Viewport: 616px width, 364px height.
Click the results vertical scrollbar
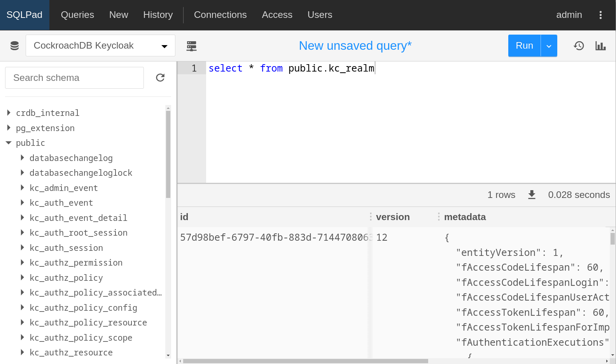point(612,238)
